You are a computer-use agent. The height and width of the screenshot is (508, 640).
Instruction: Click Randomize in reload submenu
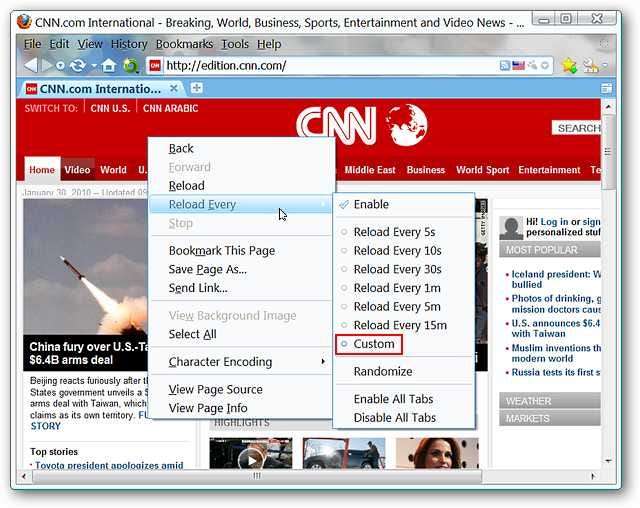coord(404,372)
